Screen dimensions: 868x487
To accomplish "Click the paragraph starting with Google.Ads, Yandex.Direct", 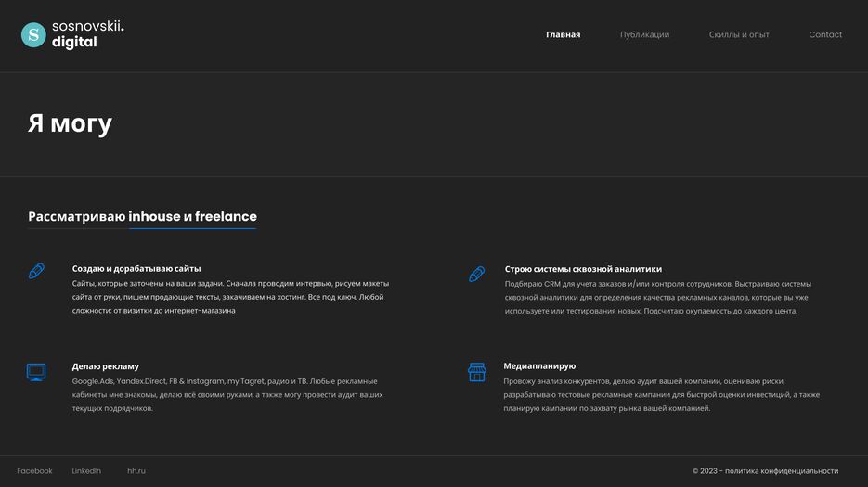I will pyautogui.click(x=227, y=394).
